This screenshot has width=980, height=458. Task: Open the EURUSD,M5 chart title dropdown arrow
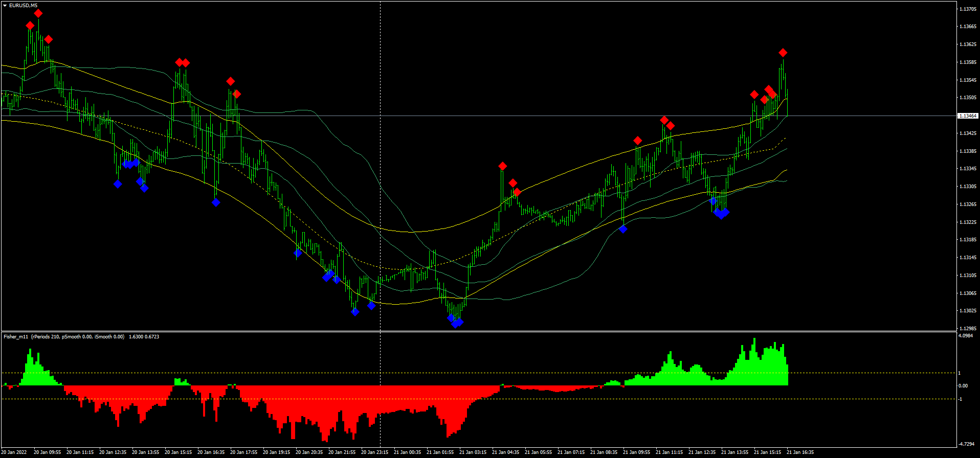[5, 6]
